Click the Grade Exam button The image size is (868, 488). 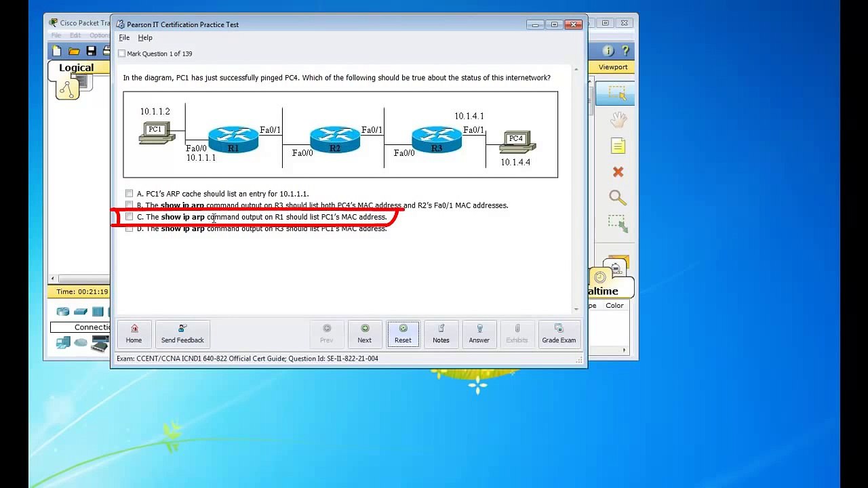559,333
